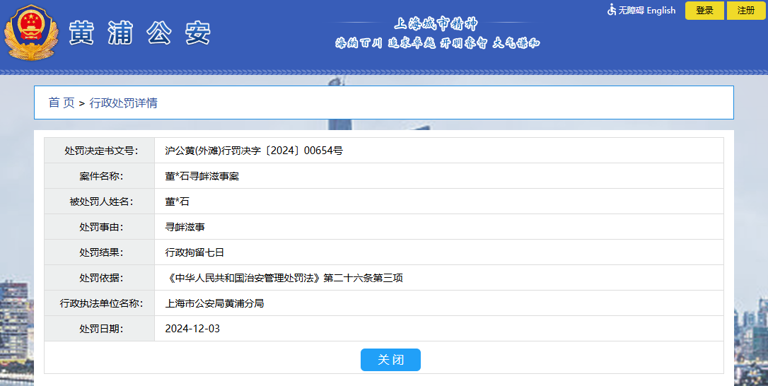Click the police badge emblem logo

coord(31,32)
